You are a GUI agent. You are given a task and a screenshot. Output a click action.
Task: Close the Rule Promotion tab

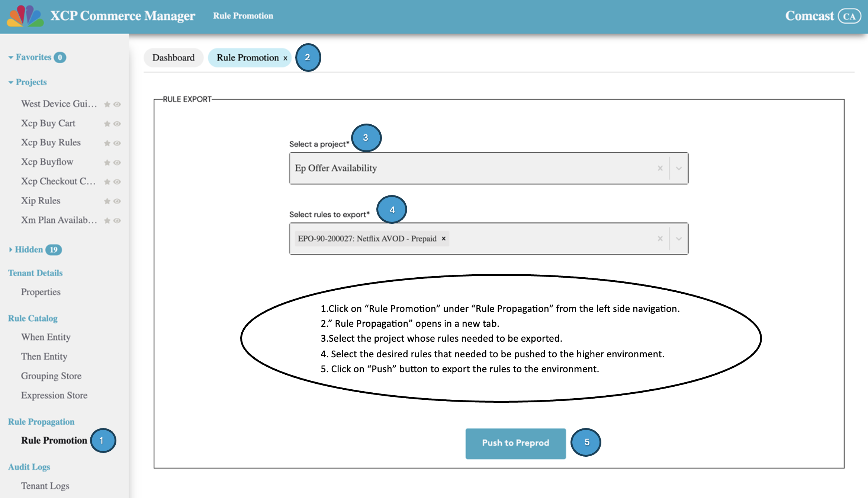click(x=285, y=58)
